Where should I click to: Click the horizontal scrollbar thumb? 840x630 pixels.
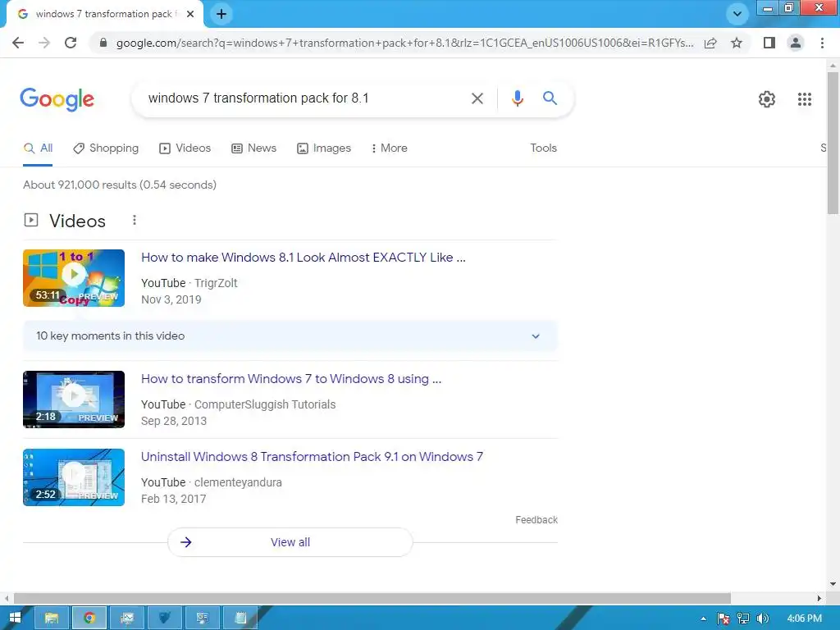pos(372,598)
